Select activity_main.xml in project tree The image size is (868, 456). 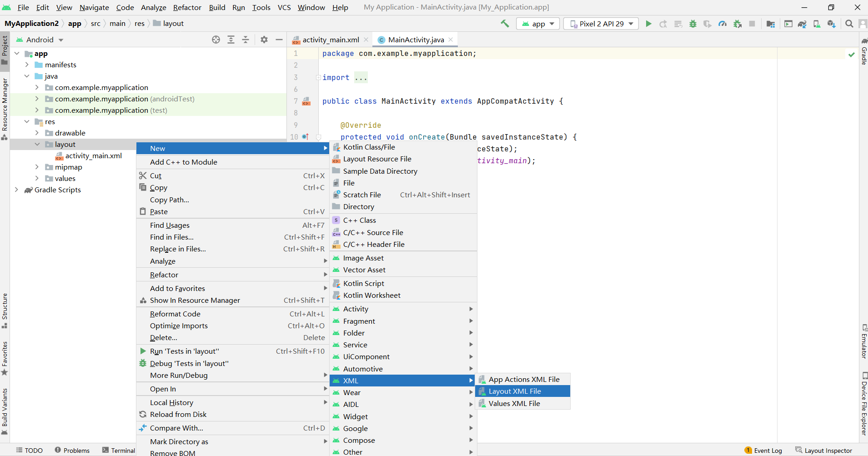pyautogui.click(x=93, y=155)
